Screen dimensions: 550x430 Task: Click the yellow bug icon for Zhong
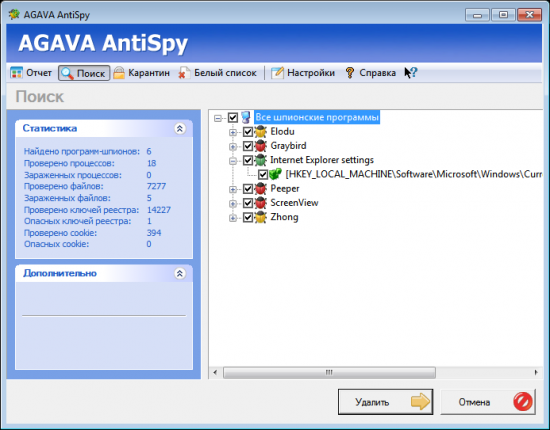(261, 217)
